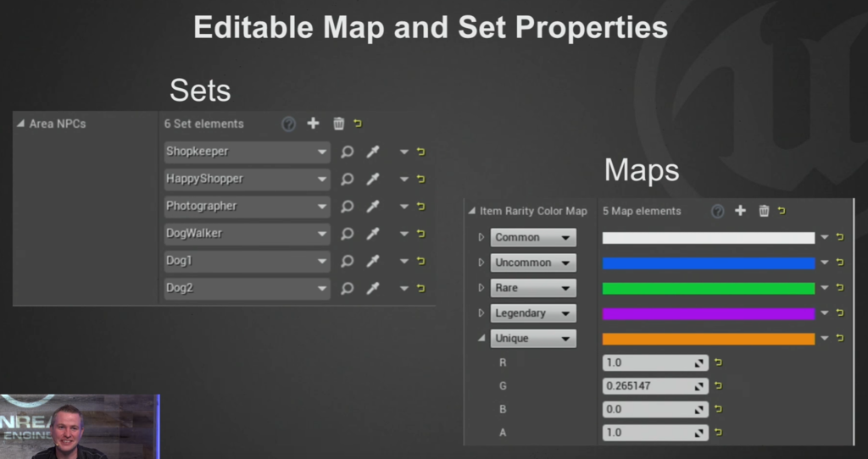This screenshot has width=868, height=459.
Task: Collapse the Item Rarity Color Map property
Action: click(472, 211)
